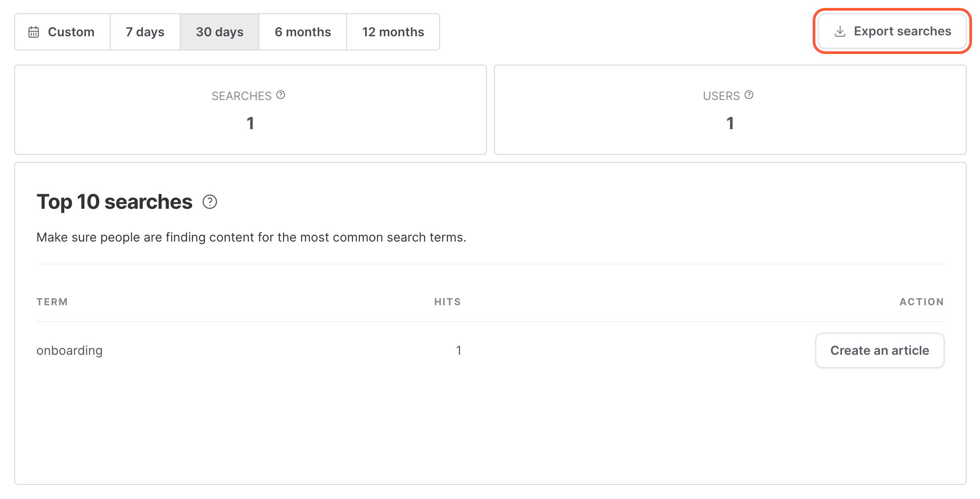The height and width of the screenshot is (499, 980).
Task: Select the onboarding search term
Action: pyautogui.click(x=69, y=350)
